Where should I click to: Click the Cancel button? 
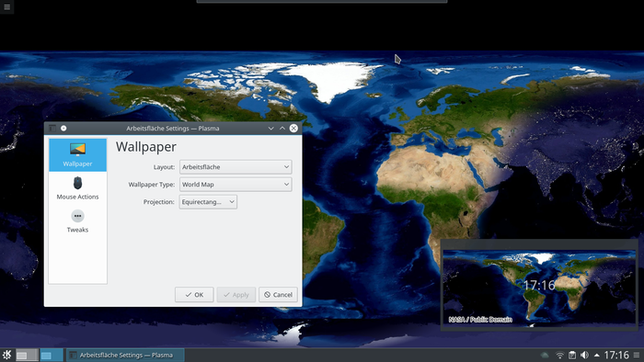(278, 294)
